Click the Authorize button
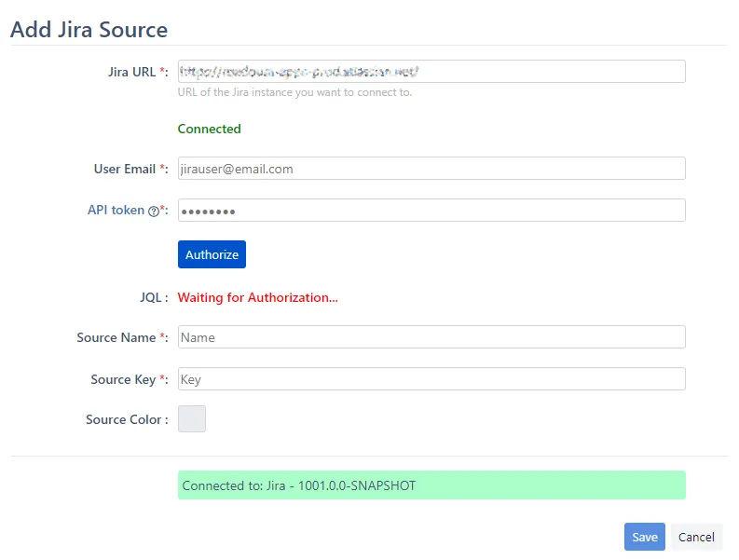 coord(212,254)
